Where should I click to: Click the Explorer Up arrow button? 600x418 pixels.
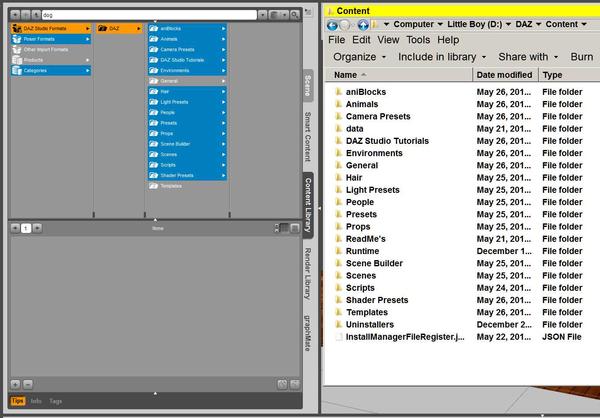(x=363, y=25)
